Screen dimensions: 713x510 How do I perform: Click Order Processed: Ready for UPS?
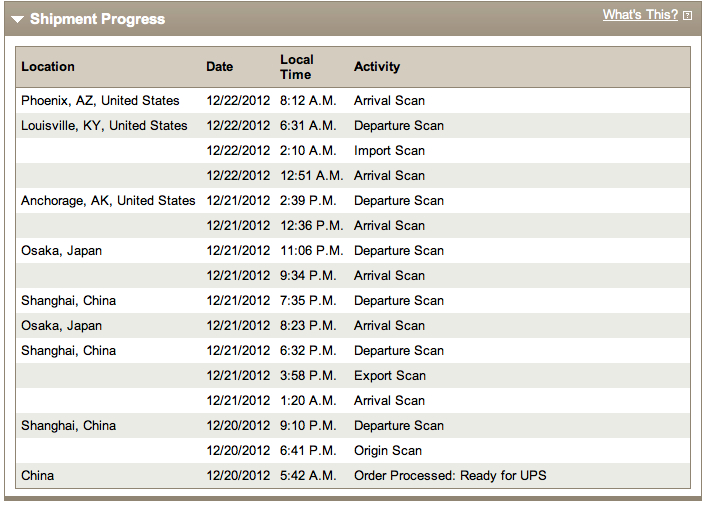[450, 476]
